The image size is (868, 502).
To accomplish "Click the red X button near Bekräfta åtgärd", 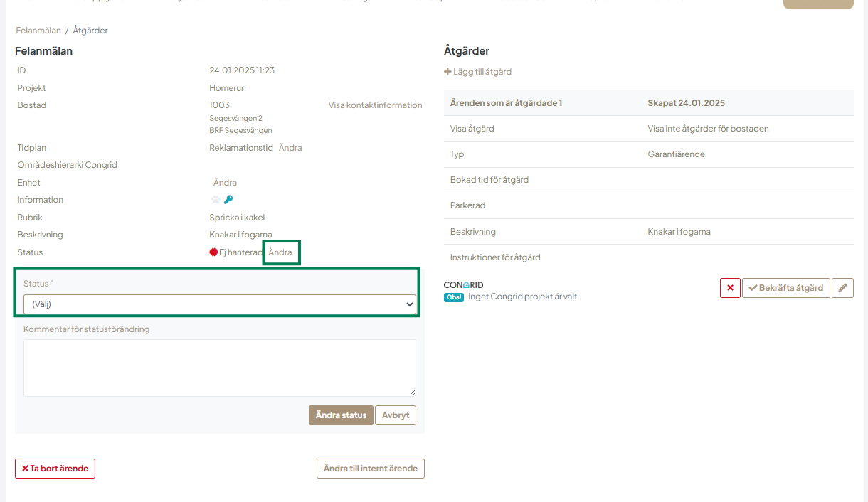I will pos(730,288).
